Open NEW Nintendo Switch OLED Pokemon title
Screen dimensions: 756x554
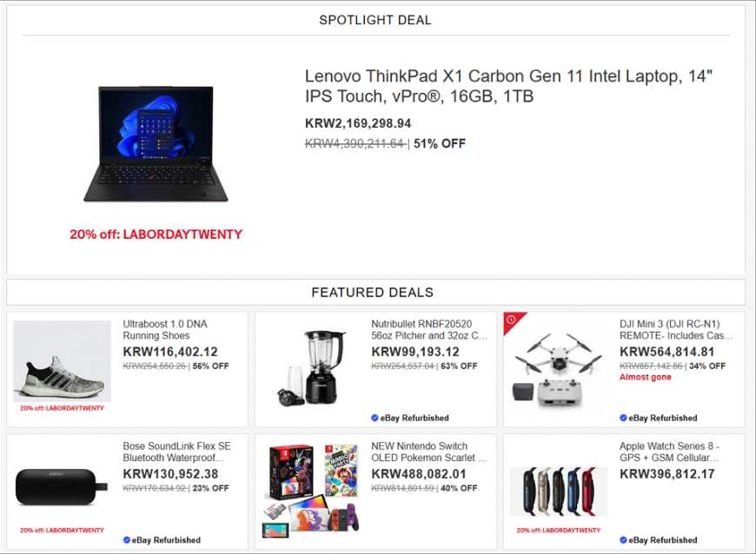pos(428,452)
